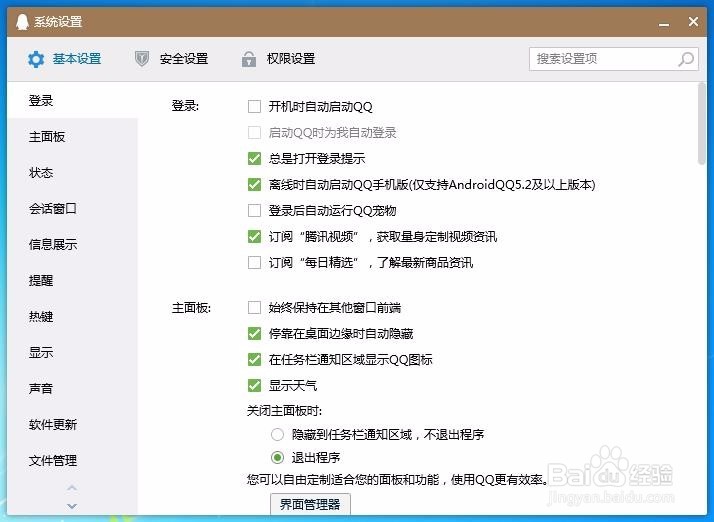Uncheck 在任务栏通知区域显示QQ图标
714x522 pixels.
click(x=254, y=360)
